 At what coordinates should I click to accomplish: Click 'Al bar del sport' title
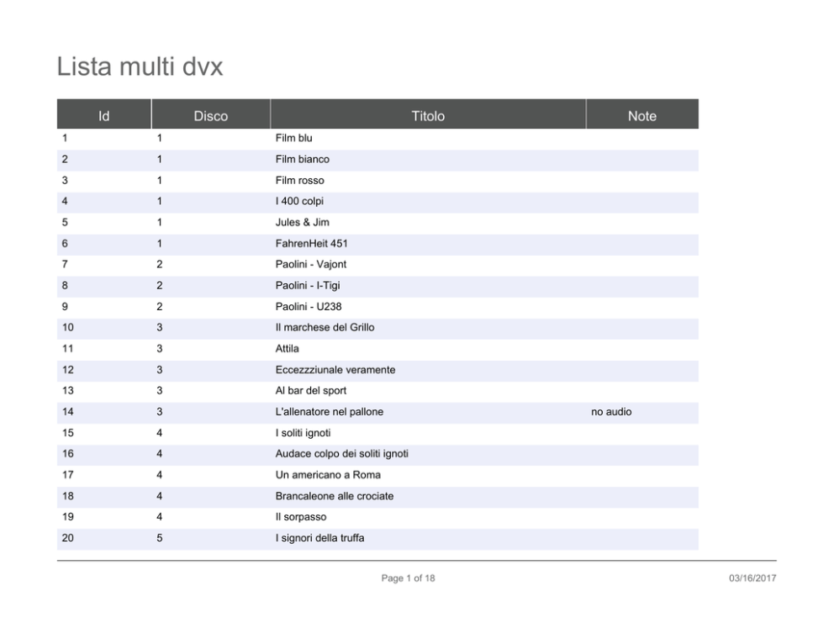(x=310, y=391)
